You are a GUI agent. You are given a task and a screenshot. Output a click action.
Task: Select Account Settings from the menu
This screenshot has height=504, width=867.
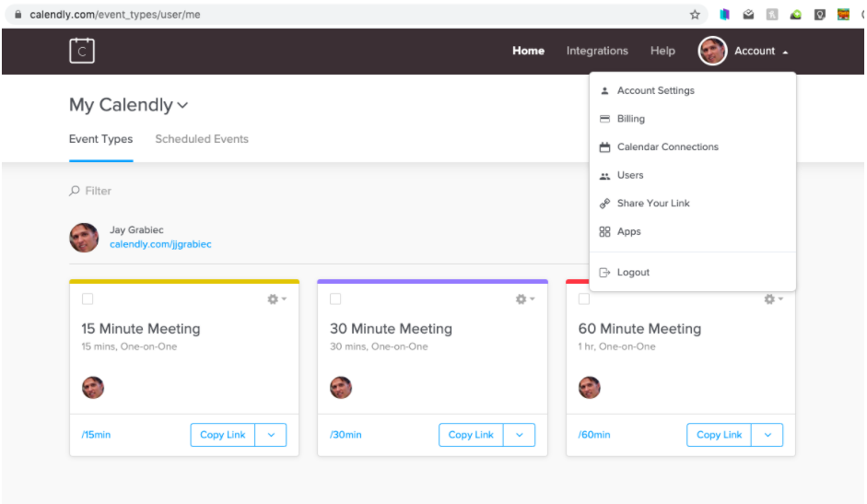tap(655, 91)
